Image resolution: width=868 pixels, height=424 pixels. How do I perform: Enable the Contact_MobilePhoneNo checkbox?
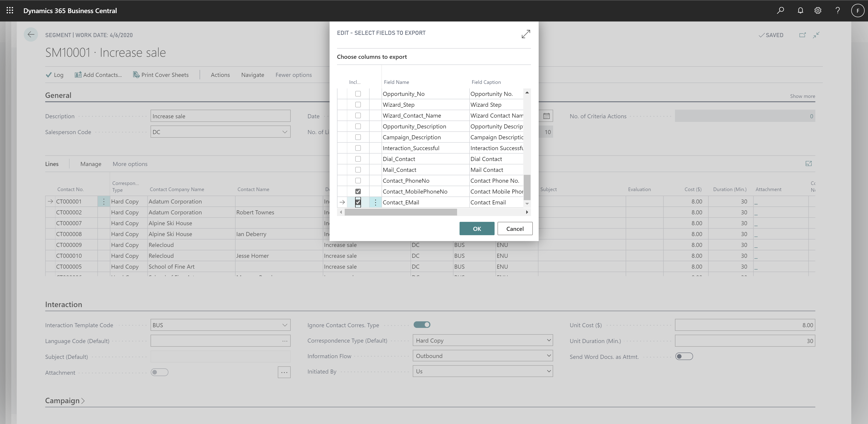(357, 191)
